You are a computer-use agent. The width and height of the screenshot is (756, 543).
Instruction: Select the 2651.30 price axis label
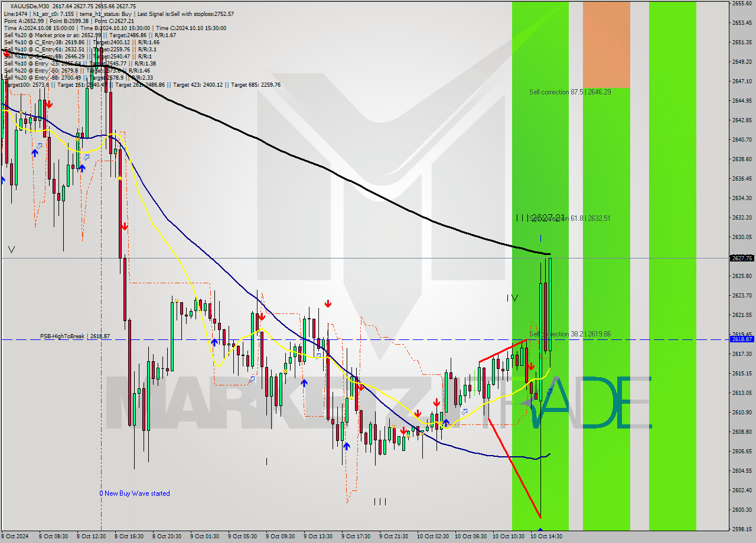tap(742, 42)
